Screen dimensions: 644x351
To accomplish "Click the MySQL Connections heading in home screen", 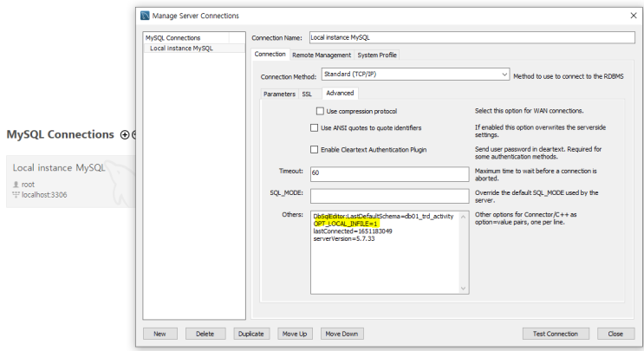I will coord(61,134).
